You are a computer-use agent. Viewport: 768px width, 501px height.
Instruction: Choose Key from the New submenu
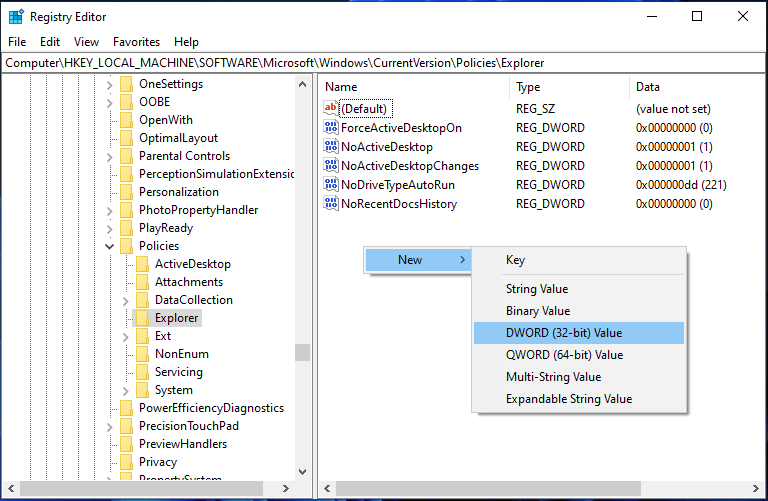(x=579, y=260)
